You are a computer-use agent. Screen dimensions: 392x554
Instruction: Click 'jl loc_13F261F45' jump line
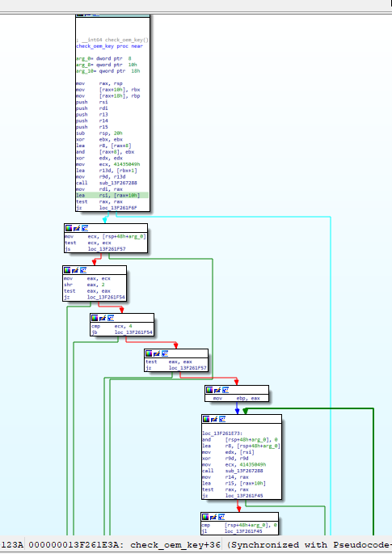pyautogui.click(x=232, y=531)
